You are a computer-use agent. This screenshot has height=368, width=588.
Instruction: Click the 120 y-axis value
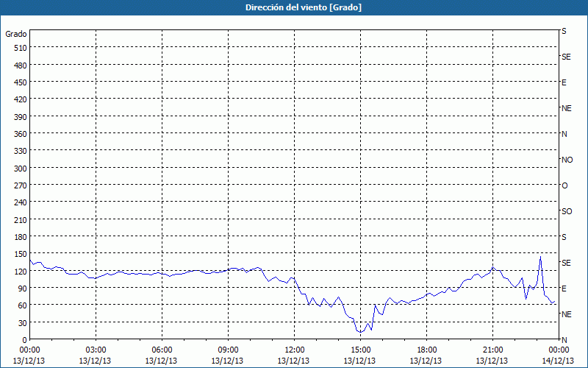click(x=21, y=271)
